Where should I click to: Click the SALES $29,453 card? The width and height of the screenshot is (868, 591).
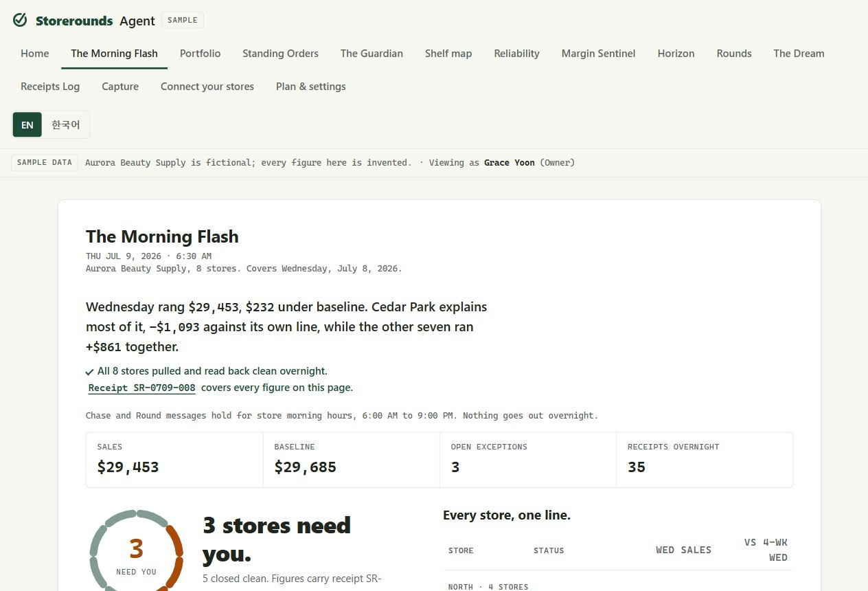click(x=174, y=460)
